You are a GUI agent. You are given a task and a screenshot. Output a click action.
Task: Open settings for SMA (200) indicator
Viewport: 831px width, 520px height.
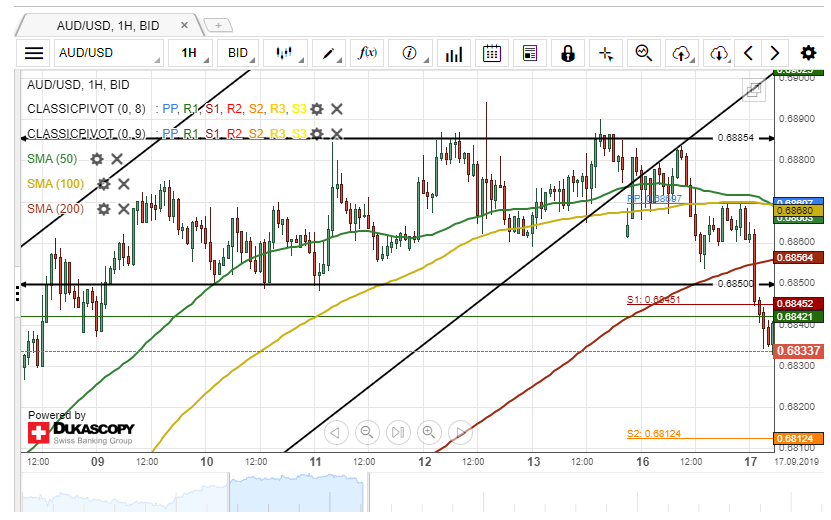point(104,209)
